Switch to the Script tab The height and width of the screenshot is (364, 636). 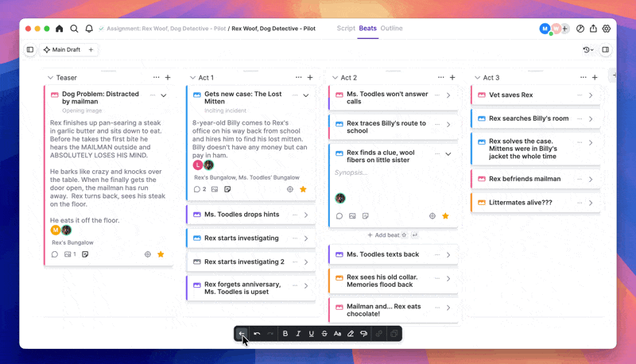pos(346,29)
